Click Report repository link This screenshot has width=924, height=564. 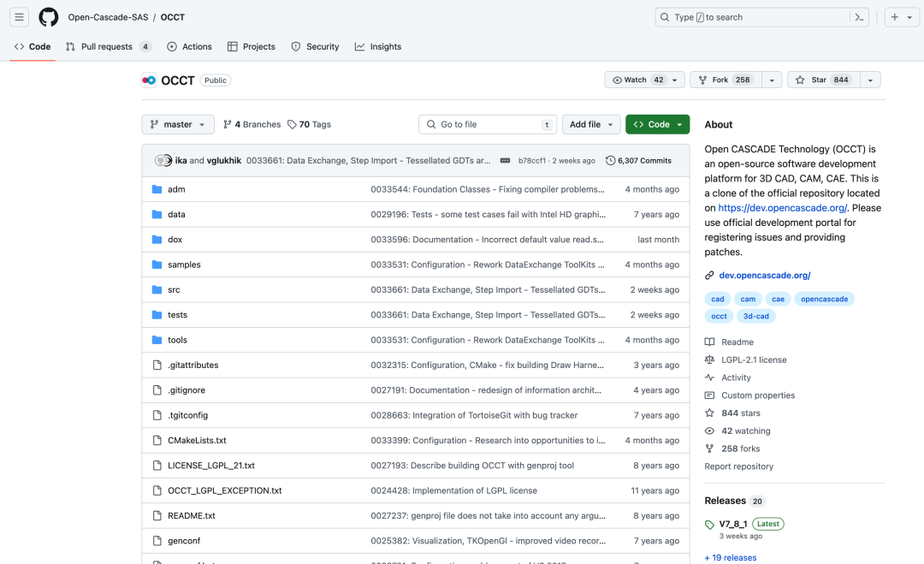(x=739, y=466)
